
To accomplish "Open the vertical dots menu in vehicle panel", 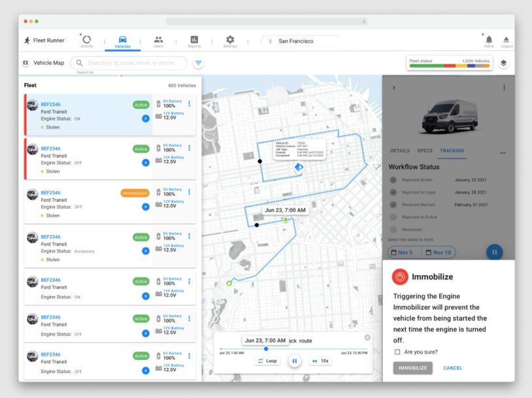I will [504, 88].
